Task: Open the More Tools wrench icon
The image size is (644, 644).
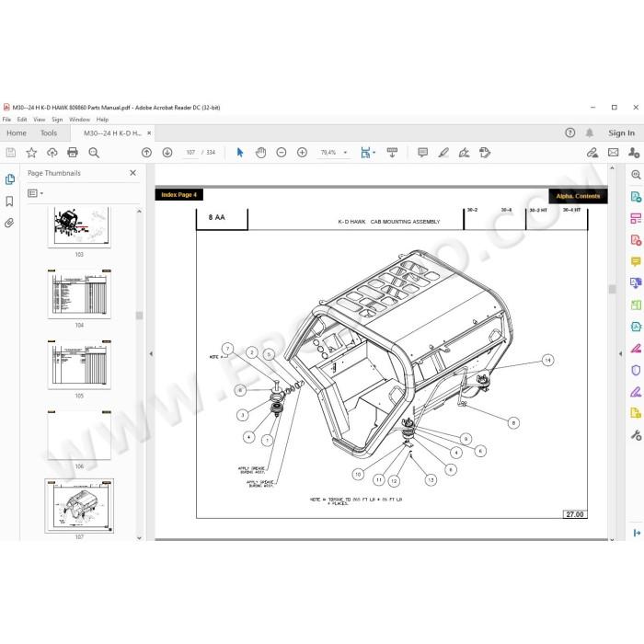Action: coord(636,435)
